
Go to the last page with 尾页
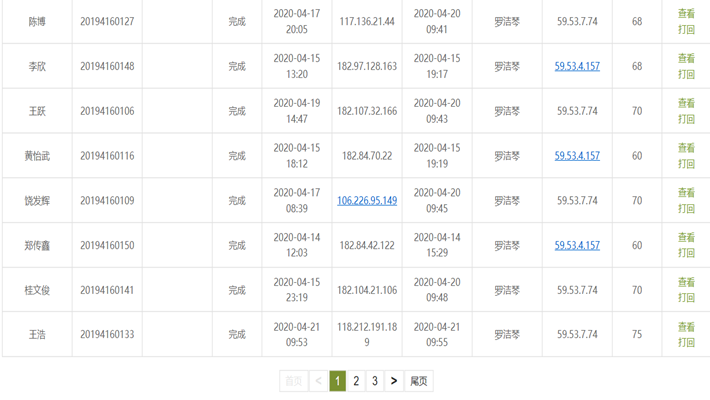[x=419, y=381]
